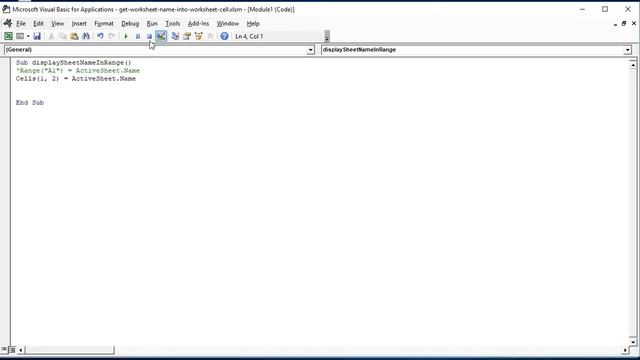
Task: Click the toolbar options handle beside Ln 4, Col 1
Action: pos(327,36)
